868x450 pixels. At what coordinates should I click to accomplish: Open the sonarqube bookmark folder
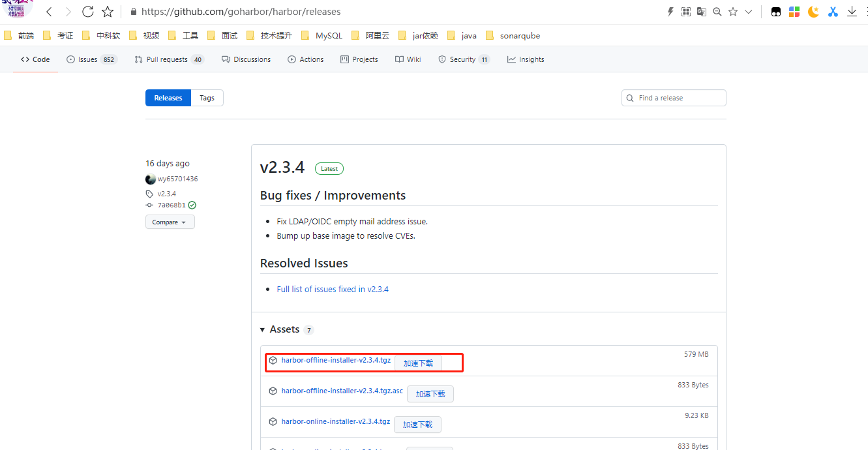(x=513, y=36)
